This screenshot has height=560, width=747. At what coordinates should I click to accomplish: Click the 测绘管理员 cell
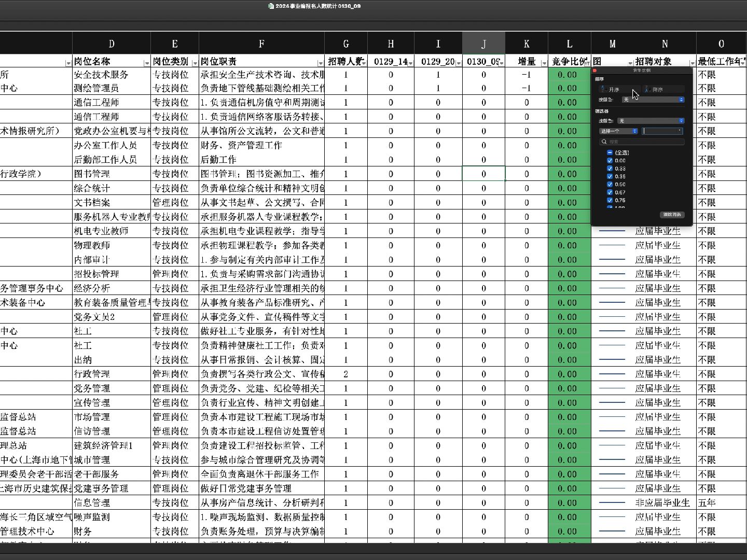coord(112,88)
